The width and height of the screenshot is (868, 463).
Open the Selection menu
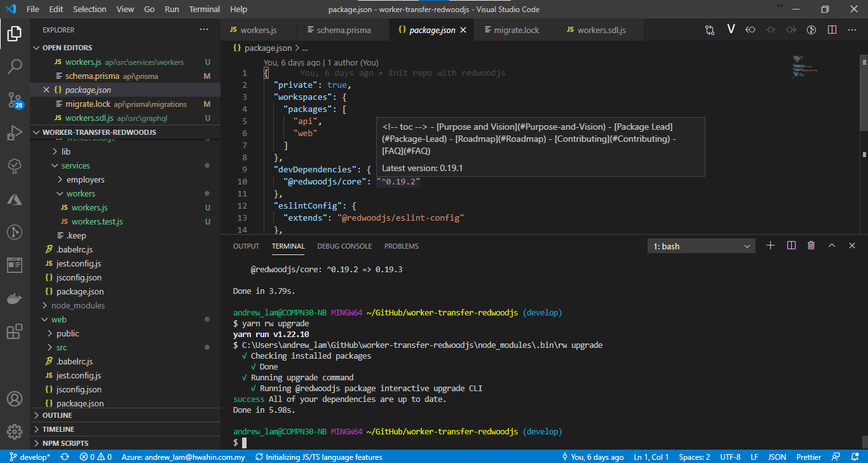click(x=90, y=10)
